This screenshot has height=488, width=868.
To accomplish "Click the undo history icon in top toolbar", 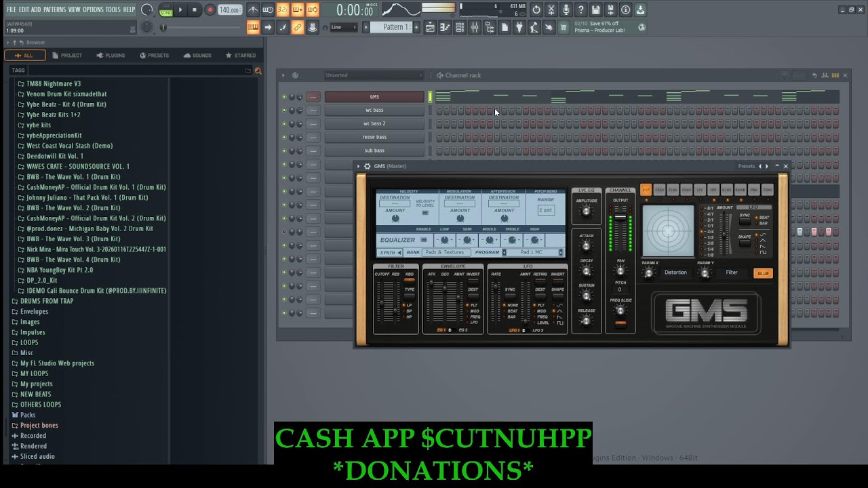I will tap(536, 9).
